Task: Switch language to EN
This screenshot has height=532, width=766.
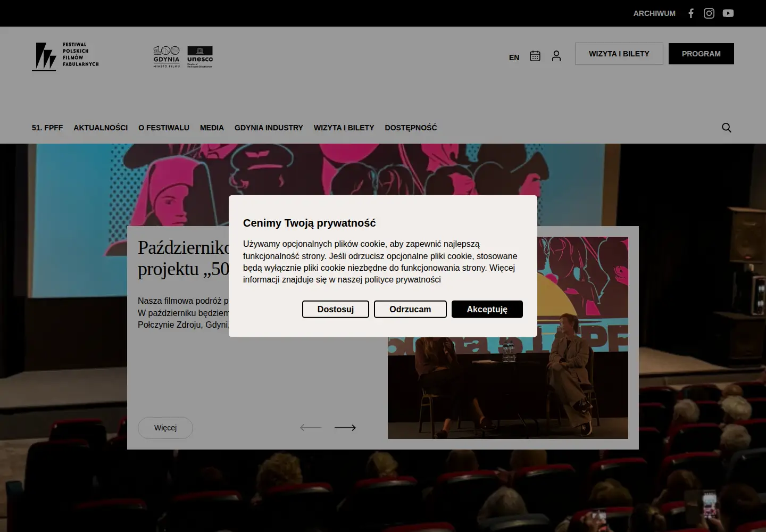Action: tap(514, 57)
